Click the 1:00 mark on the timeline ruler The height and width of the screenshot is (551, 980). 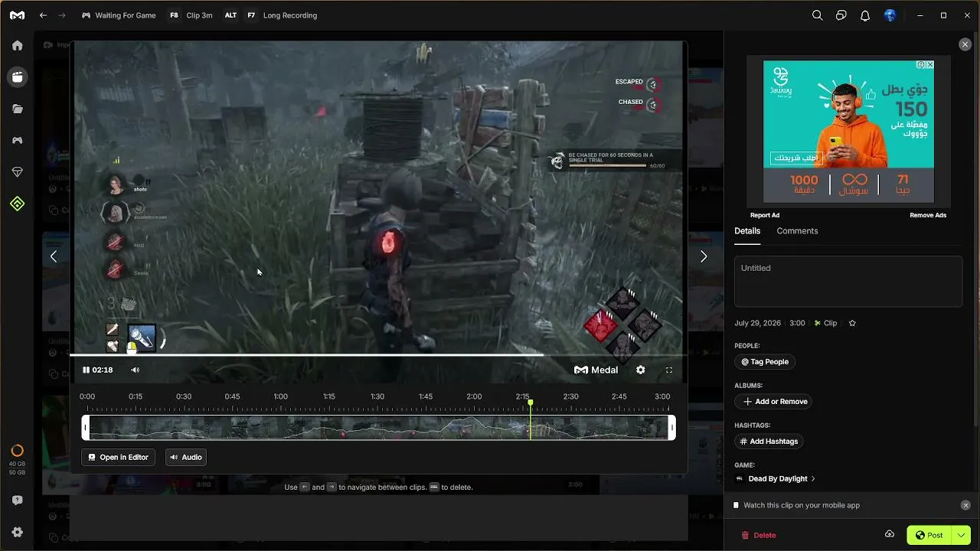pyautogui.click(x=281, y=396)
